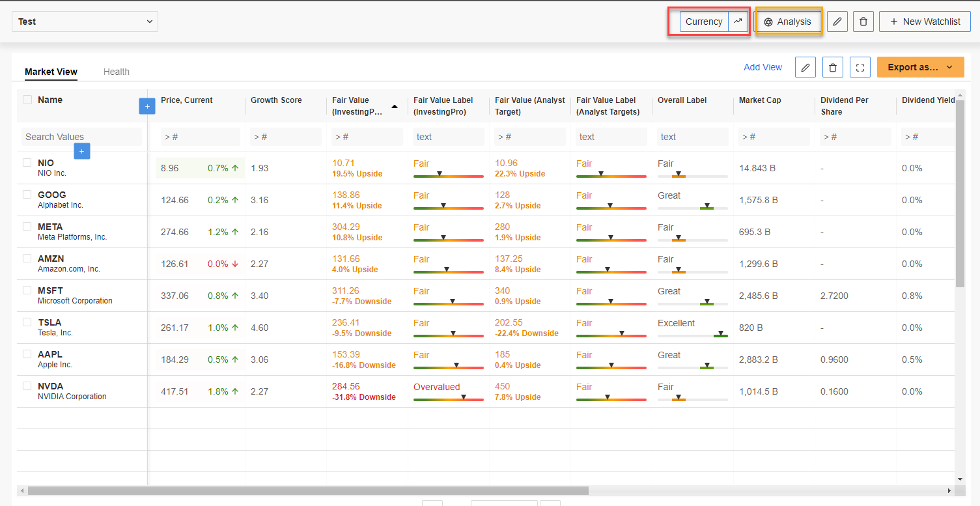Open the Test watchlist dropdown
Screen dimensions: 980x506
85,21
